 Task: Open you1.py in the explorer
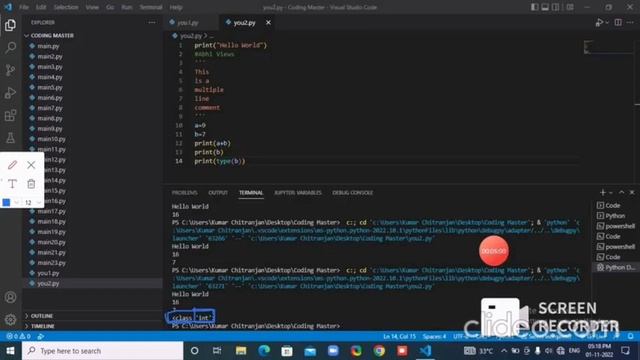pos(48,273)
